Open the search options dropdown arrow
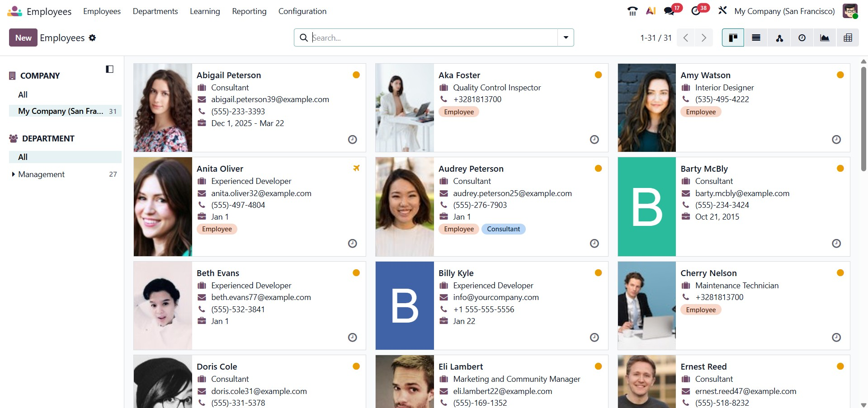 (x=566, y=38)
